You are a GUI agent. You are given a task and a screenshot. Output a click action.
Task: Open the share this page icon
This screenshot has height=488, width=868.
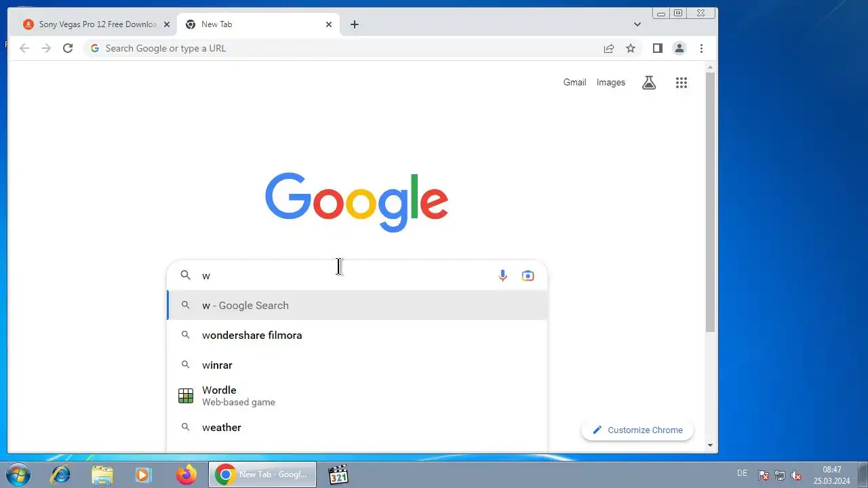pyautogui.click(x=609, y=48)
